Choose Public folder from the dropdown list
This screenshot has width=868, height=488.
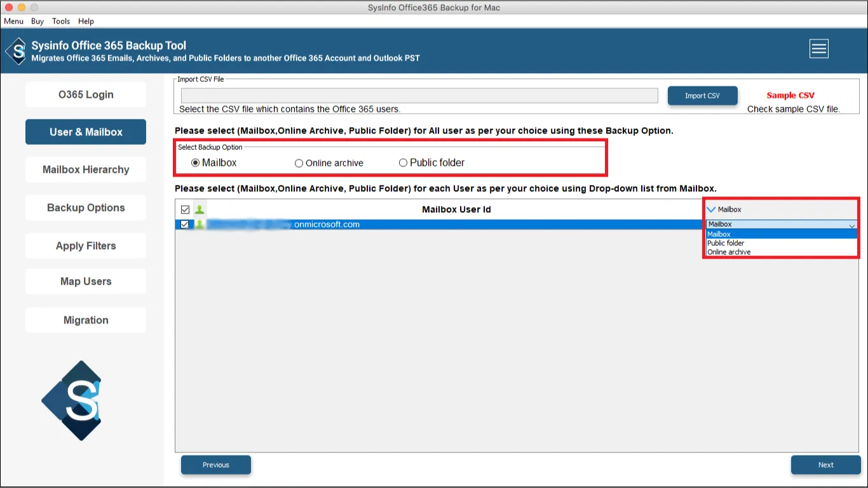782,243
